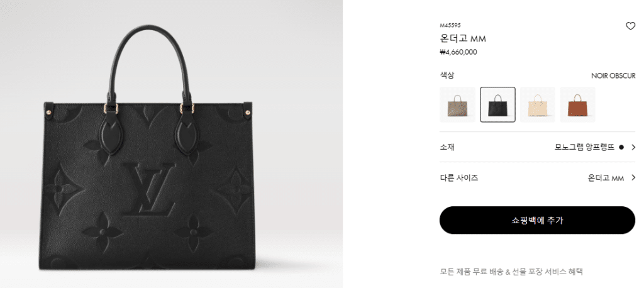
Task: Select the taupe grey color bag swatch
Action: pyautogui.click(x=457, y=105)
